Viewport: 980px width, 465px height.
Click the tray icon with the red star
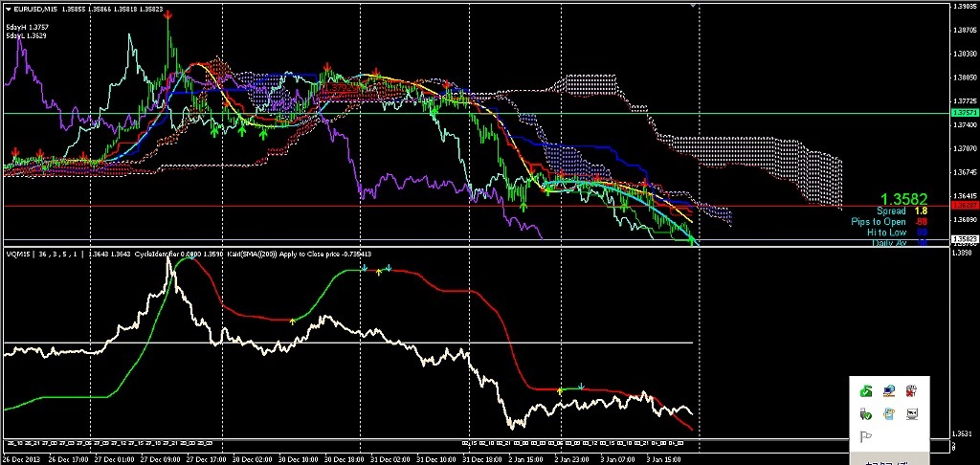912,392
